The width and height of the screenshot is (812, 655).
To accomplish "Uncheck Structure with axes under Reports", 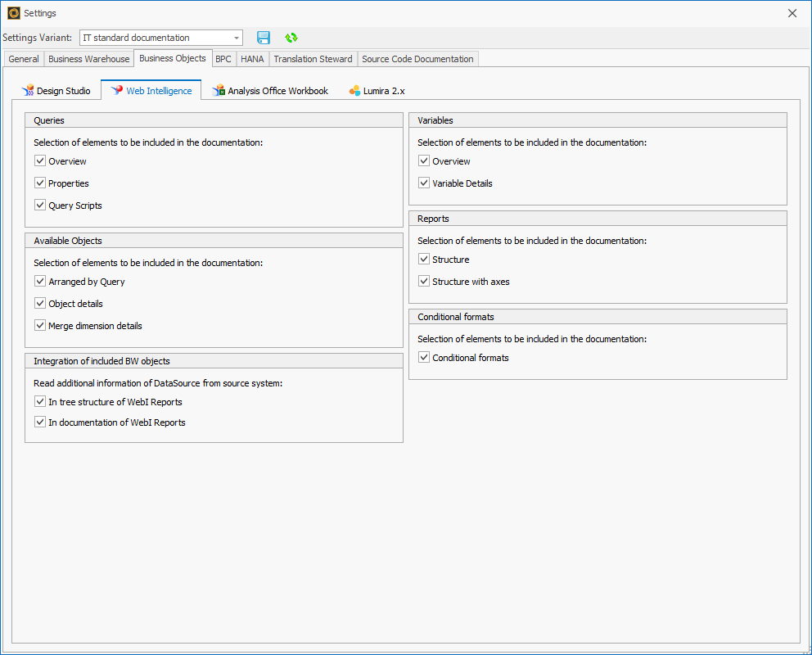I will pyautogui.click(x=423, y=280).
